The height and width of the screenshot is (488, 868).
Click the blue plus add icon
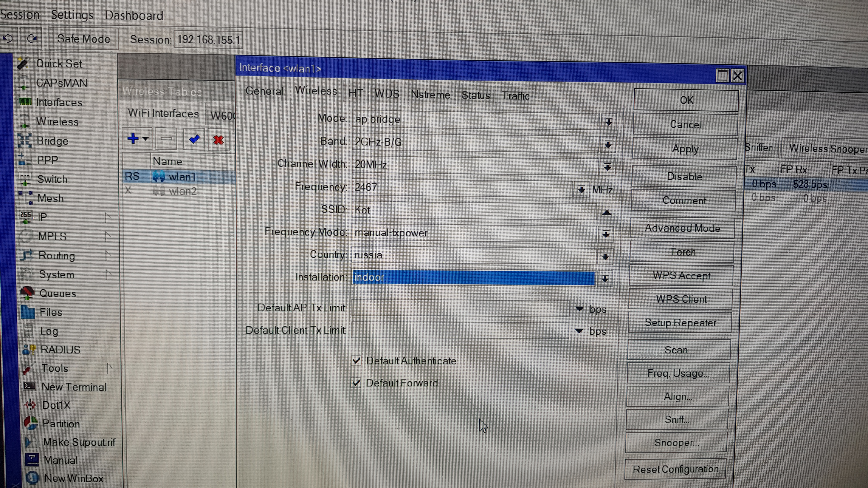pyautogui.click(x=133, y=138)
